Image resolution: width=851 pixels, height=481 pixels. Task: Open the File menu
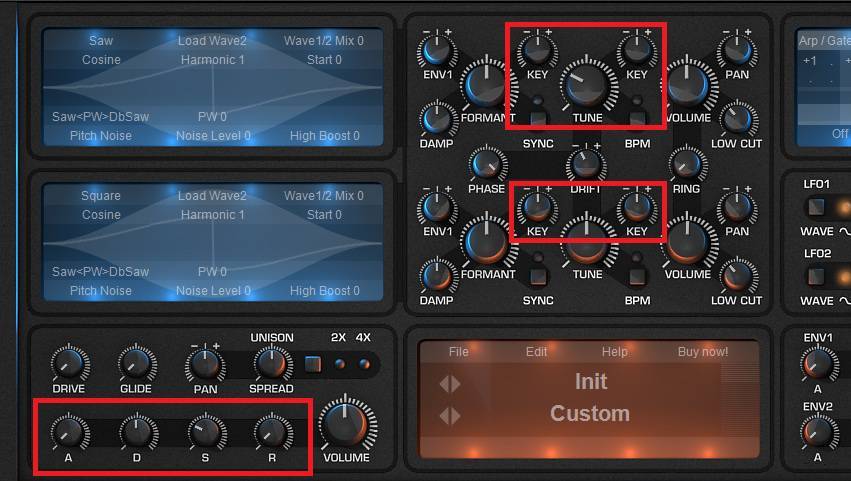pos(458,352)
